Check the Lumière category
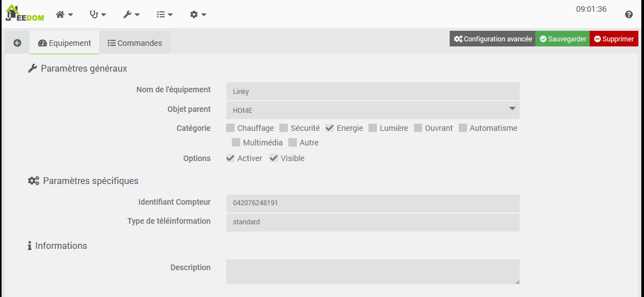The image size is (644, 297). (x=372, y=128)
